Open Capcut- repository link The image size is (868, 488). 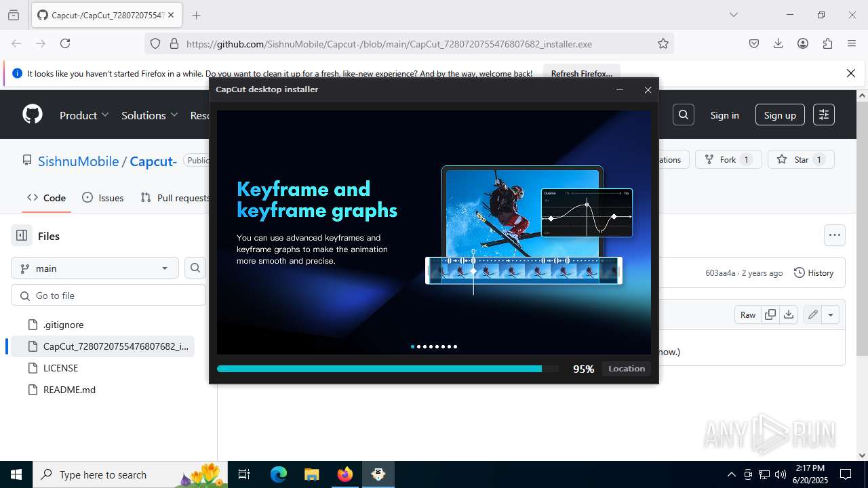pyautogui.click(x=153, y=161)
